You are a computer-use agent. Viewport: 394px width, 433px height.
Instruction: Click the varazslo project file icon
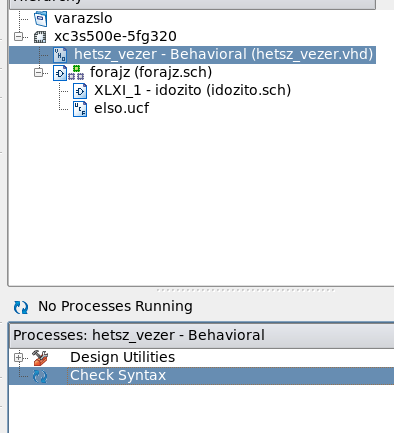(x=40, y=19)
